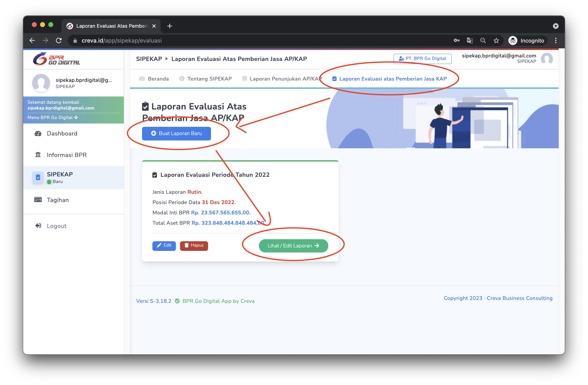This screenshot has width=588, height=385.
Task: Open the zoom magnifier icon
Action: pos(483,40)
